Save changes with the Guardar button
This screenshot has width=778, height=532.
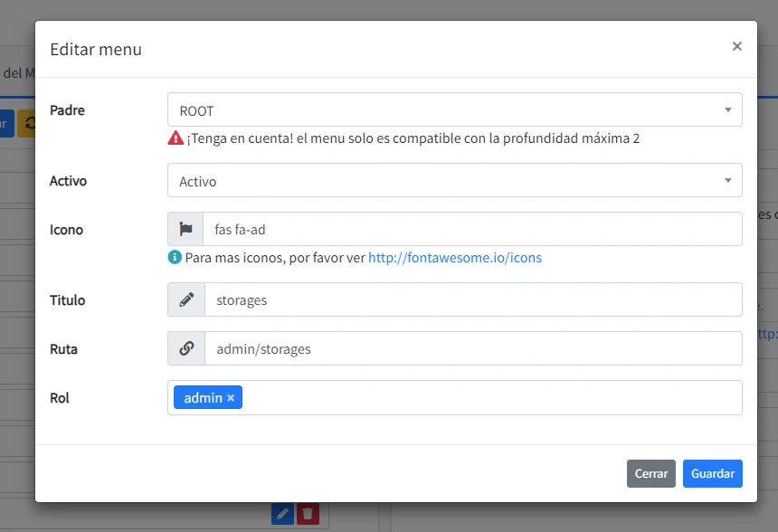coord(712,473)
